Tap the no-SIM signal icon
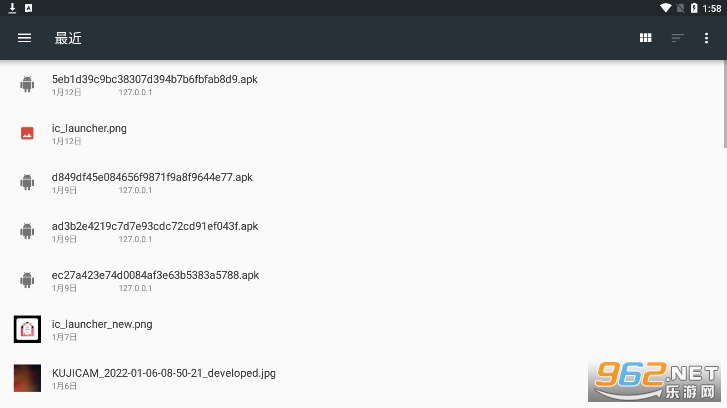 [x=680, y=8]
